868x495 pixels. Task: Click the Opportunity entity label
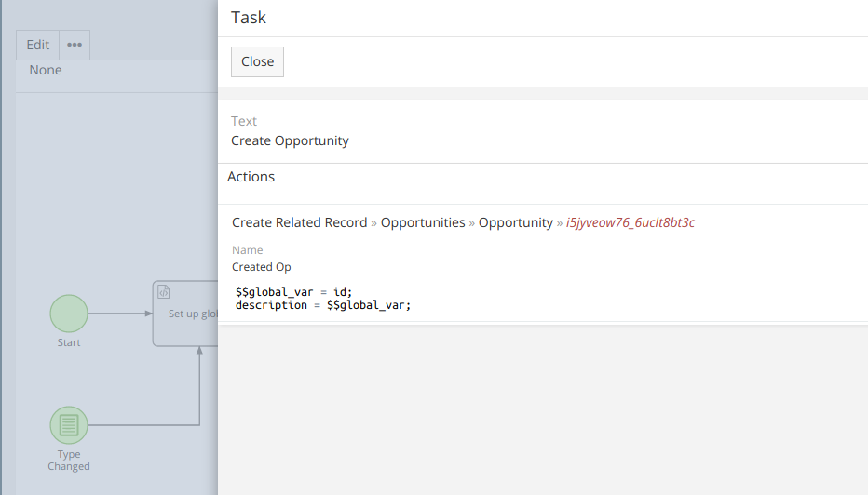[x=515, y=222]
